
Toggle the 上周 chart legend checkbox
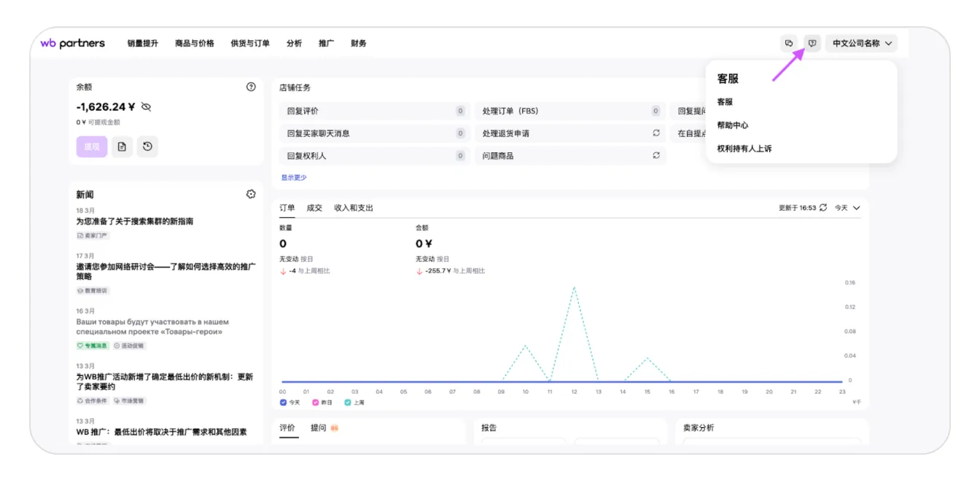point(348,402)
